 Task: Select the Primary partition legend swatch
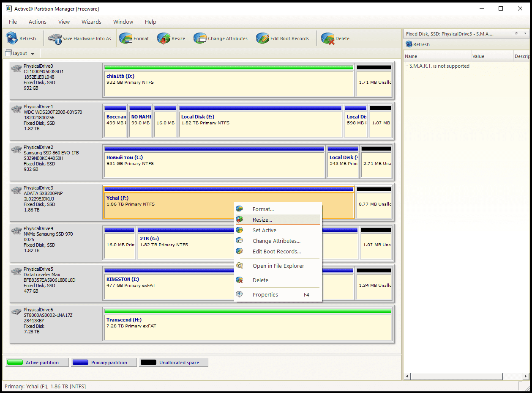click(80, 363)
